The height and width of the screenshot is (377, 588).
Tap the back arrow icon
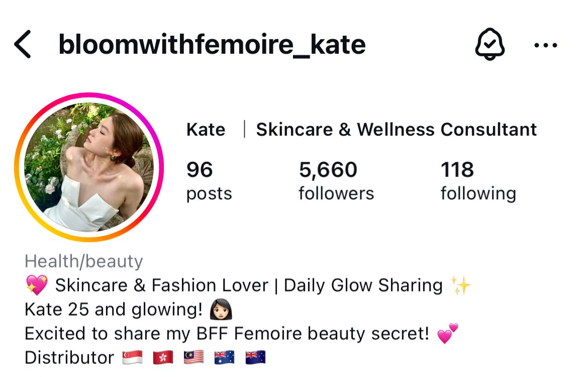tap(22, 44)
